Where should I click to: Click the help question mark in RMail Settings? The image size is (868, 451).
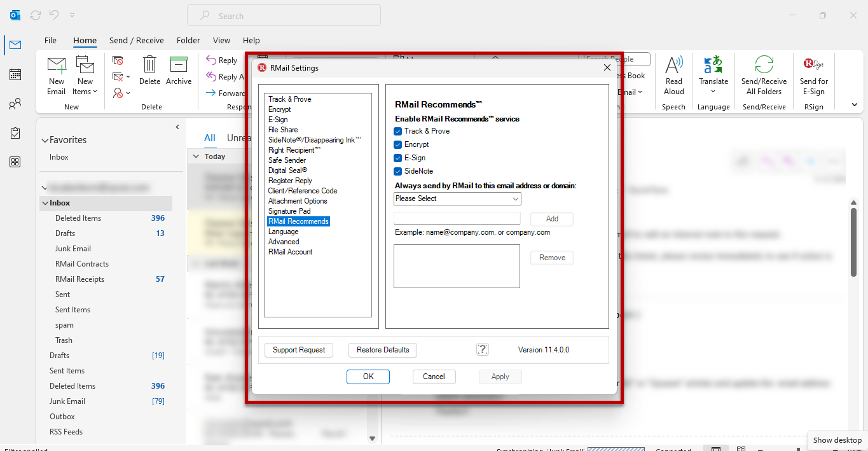(482, 349)
